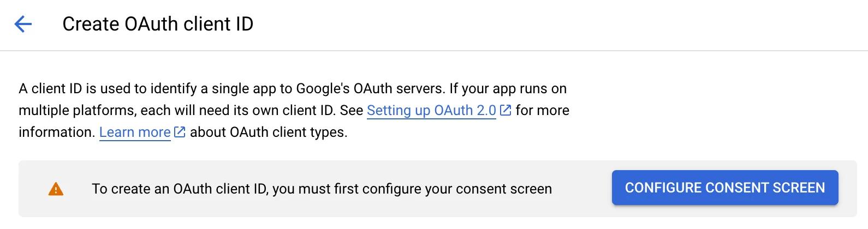This screenshot has width=868, height=229.
Task: Click 'each will need its own client ID'
Action: point(237,111)
